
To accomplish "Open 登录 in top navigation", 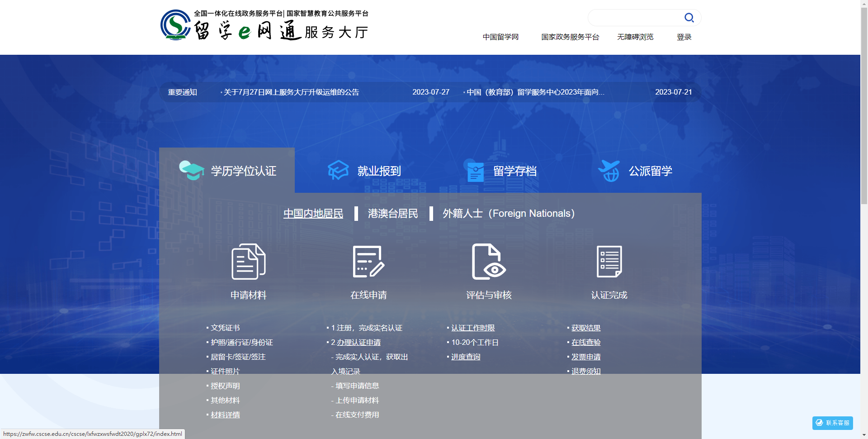I will click(684, 37).
